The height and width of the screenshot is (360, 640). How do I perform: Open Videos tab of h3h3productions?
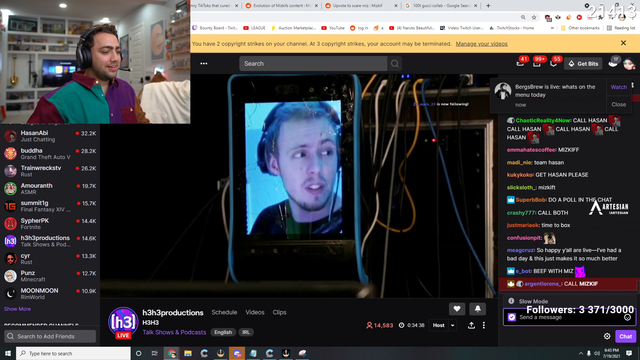point(255,312)
